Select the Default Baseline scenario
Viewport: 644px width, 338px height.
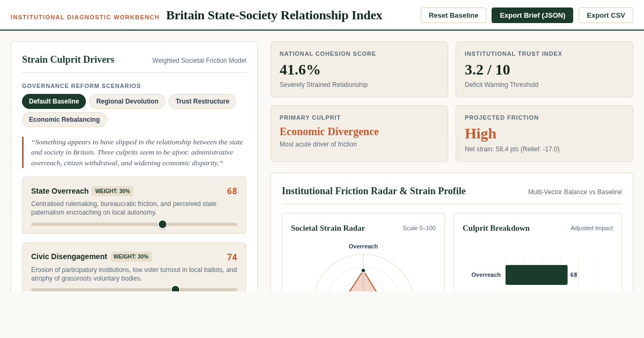click(54, 101)
